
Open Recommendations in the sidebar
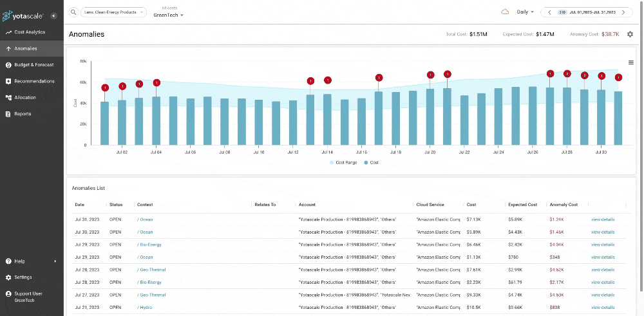[32, 81]
